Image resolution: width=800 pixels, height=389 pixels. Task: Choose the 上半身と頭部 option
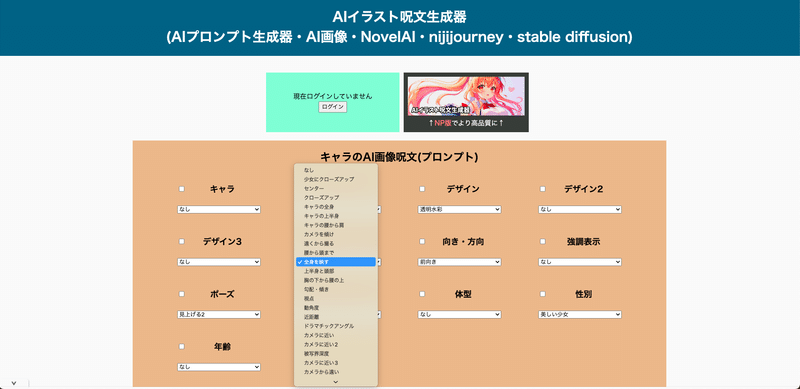[336, 271]
